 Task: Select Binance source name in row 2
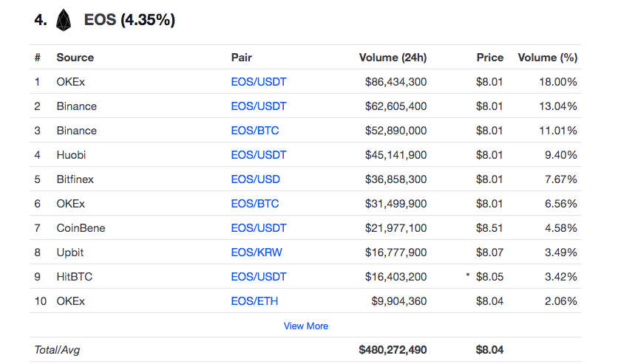coord(77,106)
